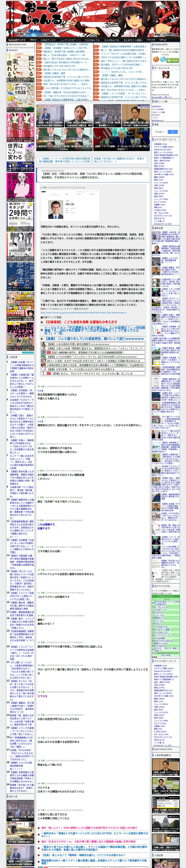The width and height of the screenshot is (186, 868).
Task: Open the Amazonセール (29) category
Action: point(162,224)
